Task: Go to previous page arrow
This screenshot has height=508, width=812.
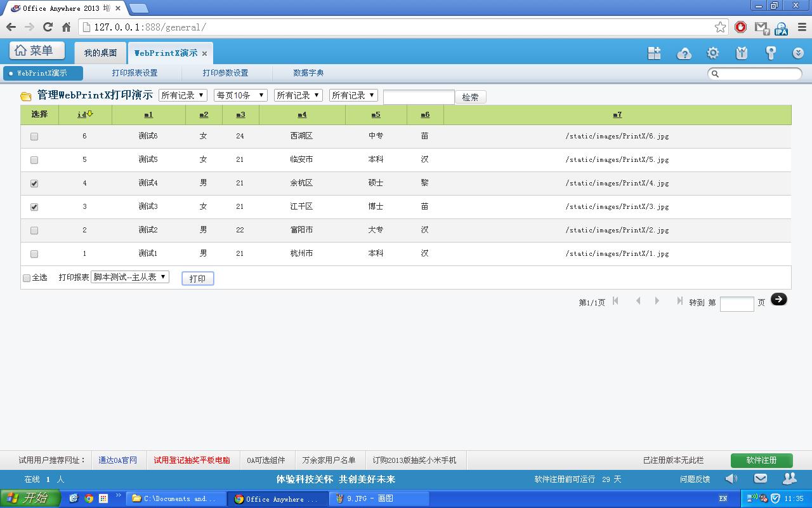Action: tap(638, 301)
